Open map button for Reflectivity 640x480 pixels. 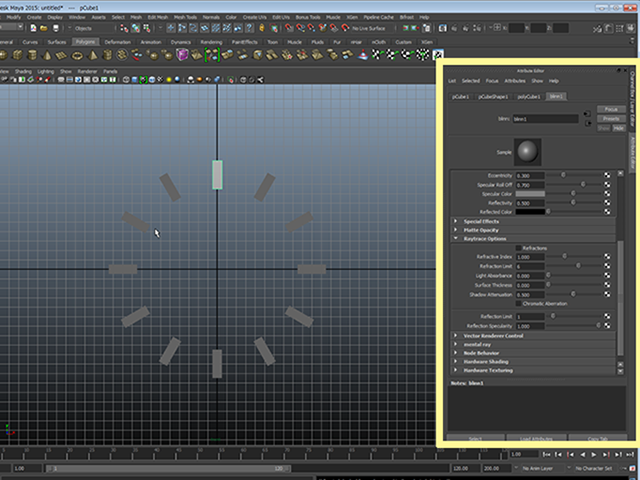(x=607, y=202)
